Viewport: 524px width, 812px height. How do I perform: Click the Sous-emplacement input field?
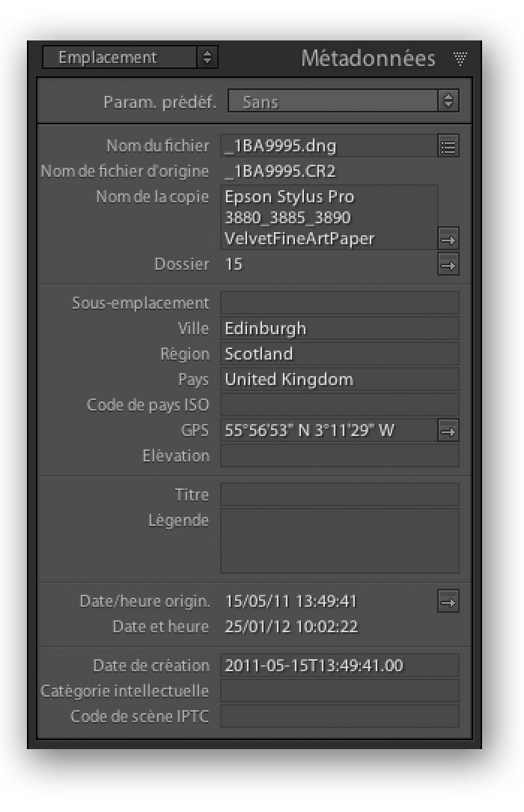pos(340,303)
